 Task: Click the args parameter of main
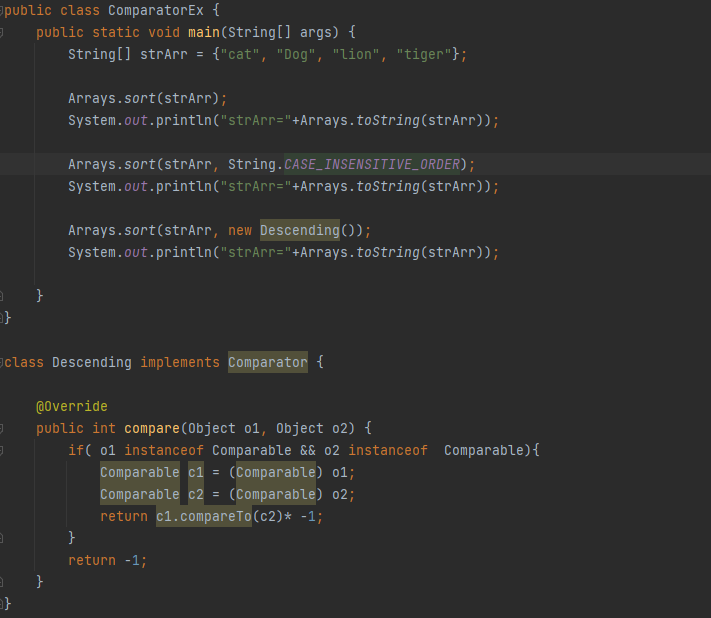(315, 33)
